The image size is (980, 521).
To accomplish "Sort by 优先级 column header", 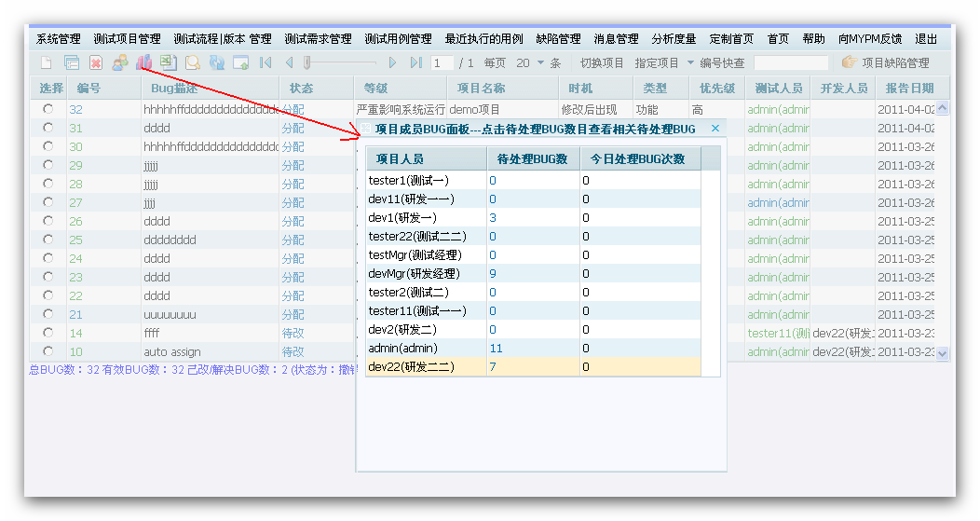I will (x=717, y=89).
